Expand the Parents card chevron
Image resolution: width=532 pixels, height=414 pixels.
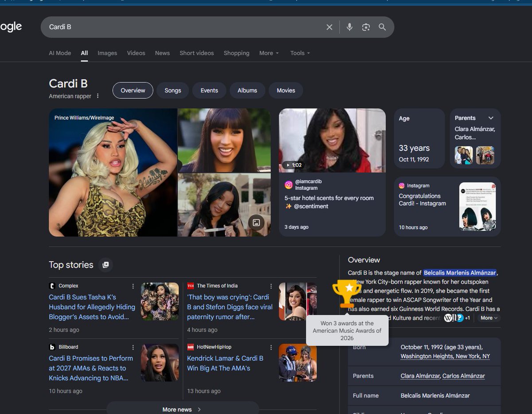(x=491, y=118)
